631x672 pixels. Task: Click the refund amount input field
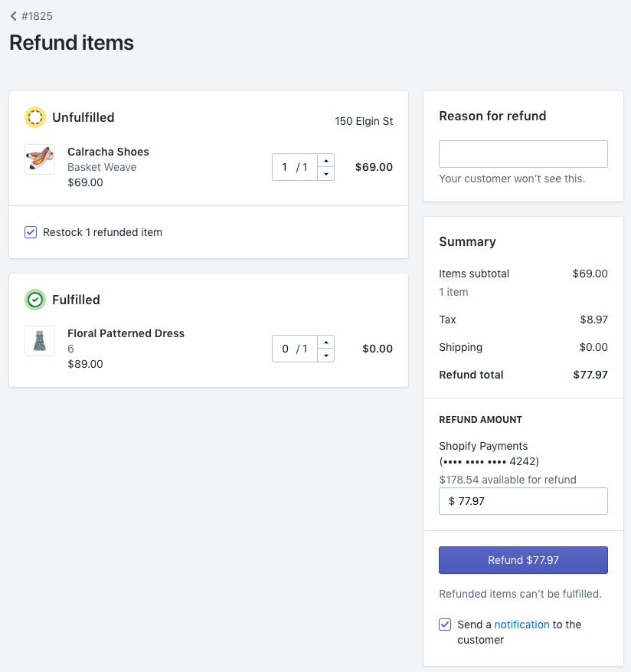pos(523,501)
